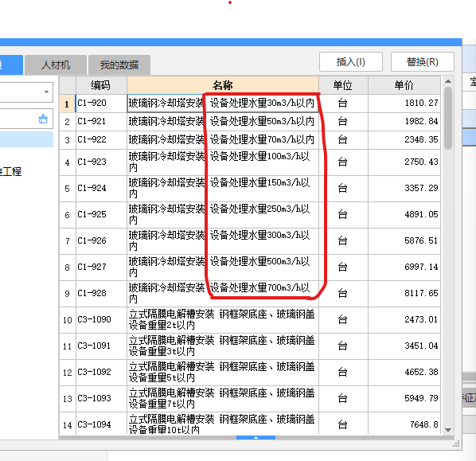
Task: Click the name cell with 设备处理水量300m3/h以内
Action: tap(223, 241)
